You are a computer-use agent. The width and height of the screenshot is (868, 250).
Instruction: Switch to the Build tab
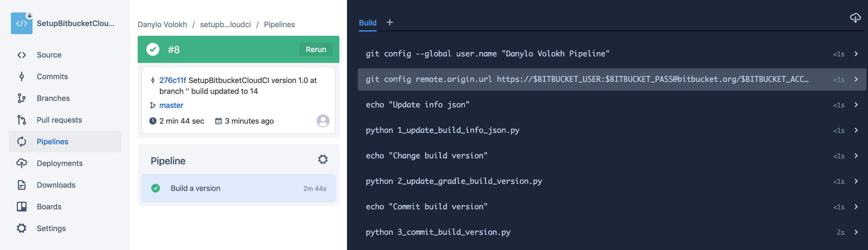368,23
